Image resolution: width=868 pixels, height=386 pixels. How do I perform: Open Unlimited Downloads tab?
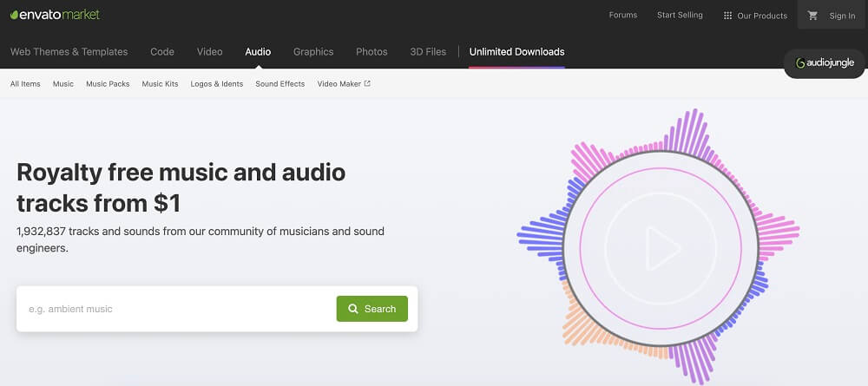[x=516, y=52]
